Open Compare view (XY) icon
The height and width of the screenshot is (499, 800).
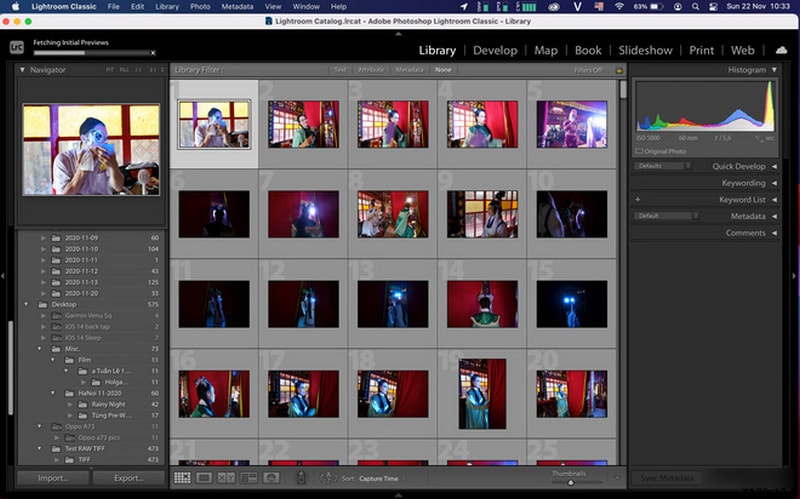coord(226,478)
